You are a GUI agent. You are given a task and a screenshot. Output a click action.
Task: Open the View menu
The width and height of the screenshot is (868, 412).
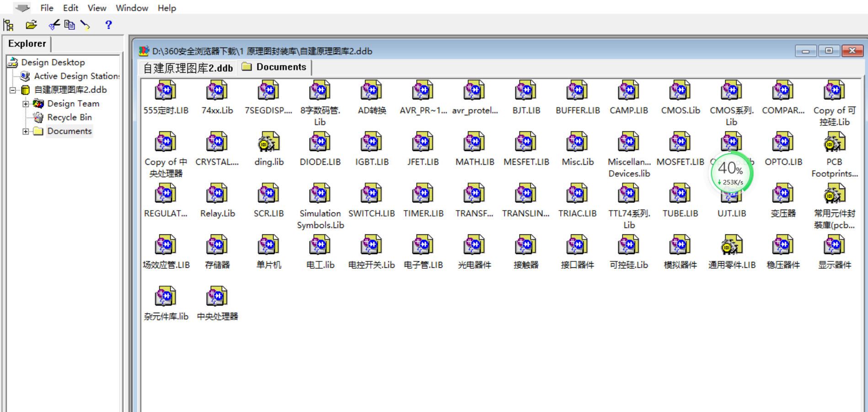pyautogui.click(x=97, y=8)
